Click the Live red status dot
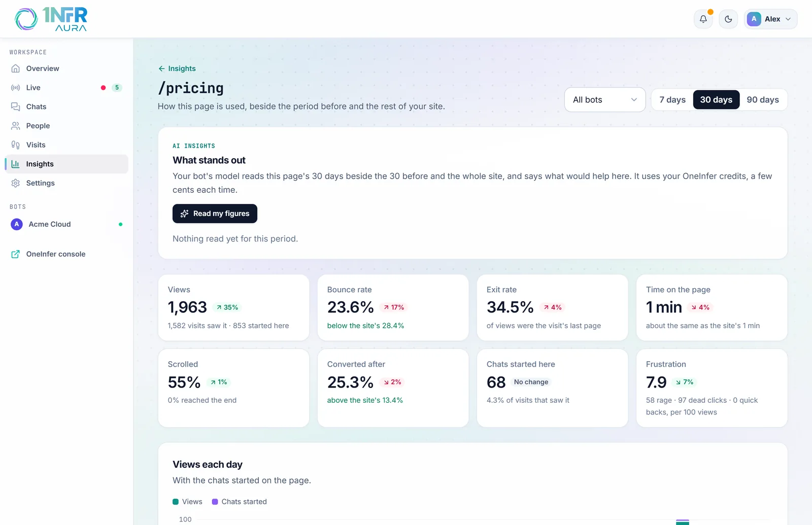 coord(103,88)
